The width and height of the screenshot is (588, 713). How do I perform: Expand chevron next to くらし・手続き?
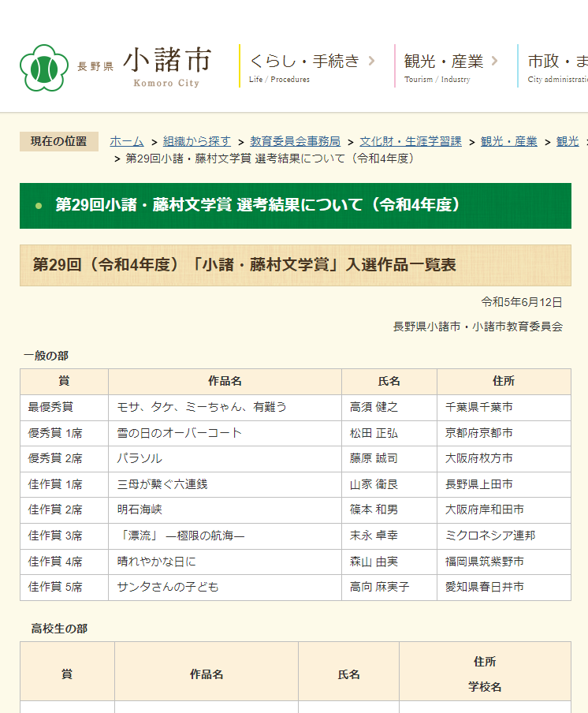371,61
